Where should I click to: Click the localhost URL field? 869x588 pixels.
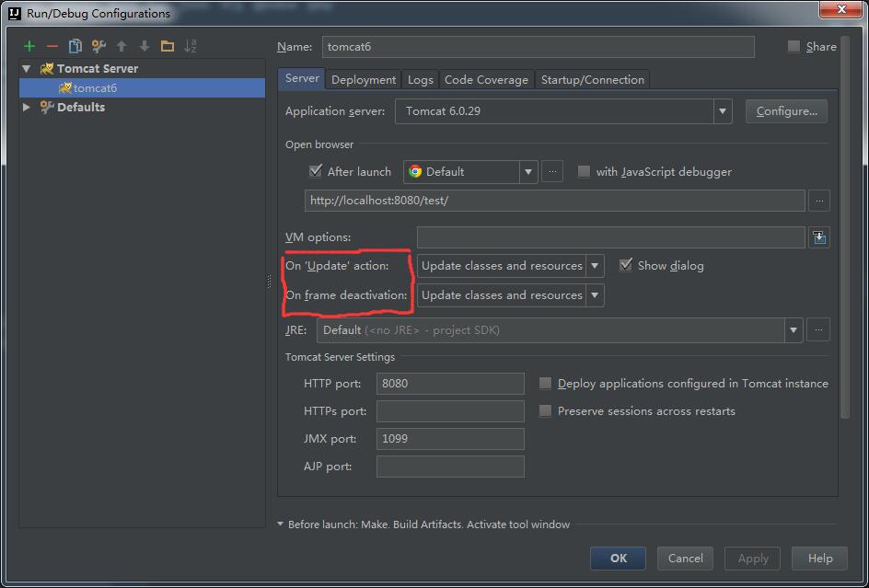(555, 201)
